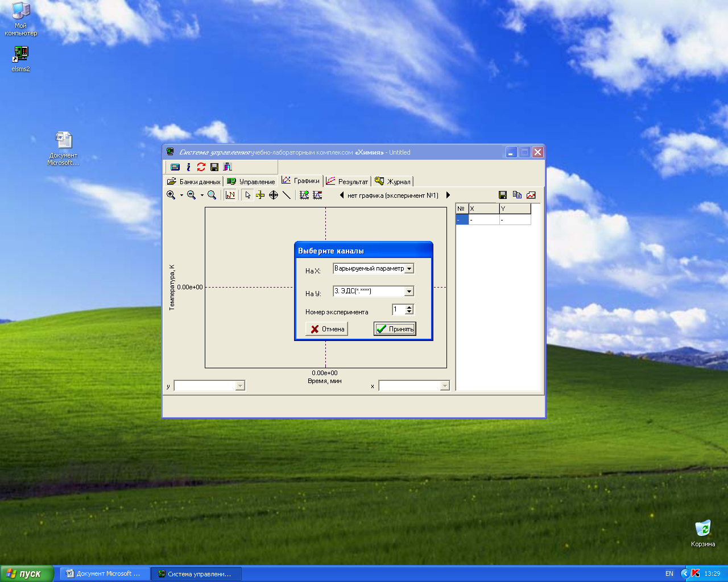Select the diagonal line drawing tool
The width and height of the screenshot is (728, 582).
pyautogui.click(x=287, y=195)
